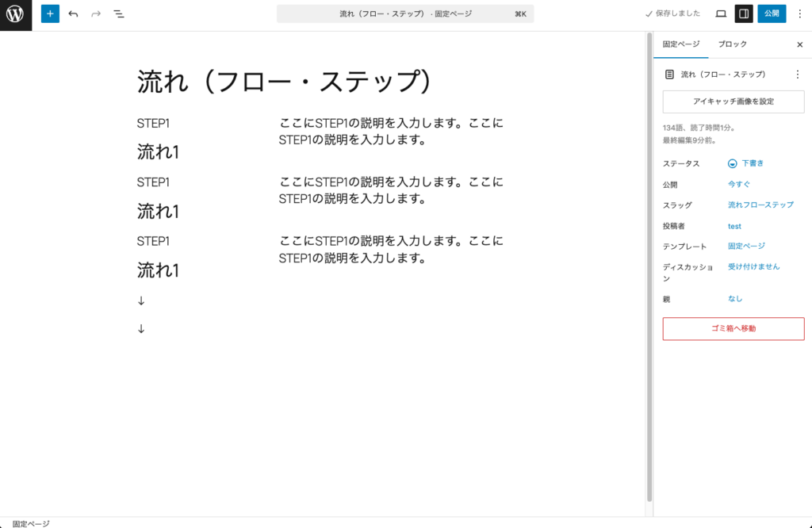Open the block inserter

(x=49, y=13)
